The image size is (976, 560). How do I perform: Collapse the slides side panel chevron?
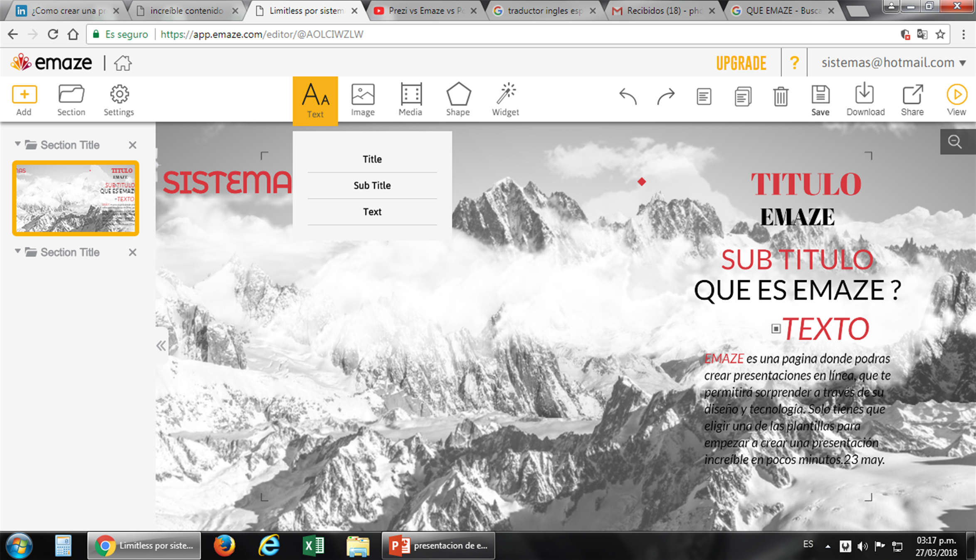(161, 345)
